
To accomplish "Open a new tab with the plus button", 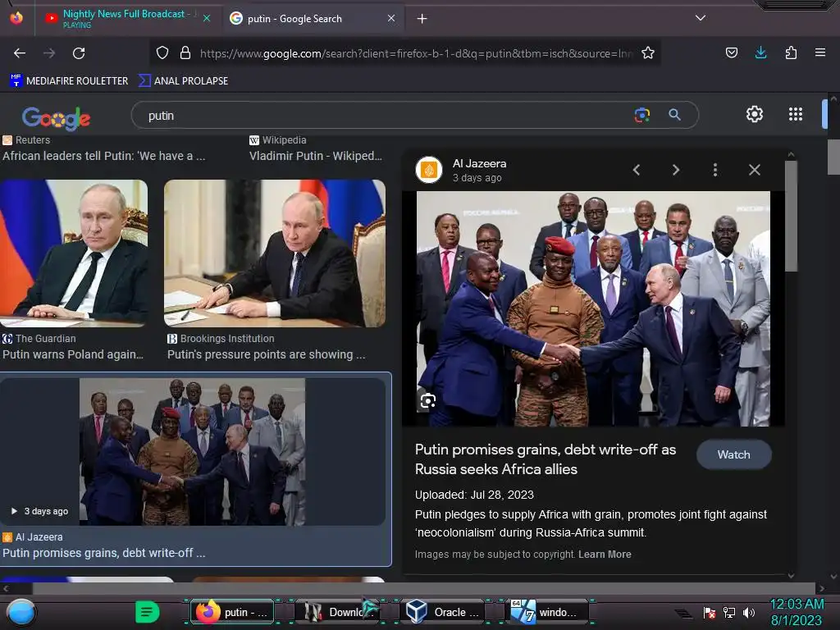I will tap(422, 19).
